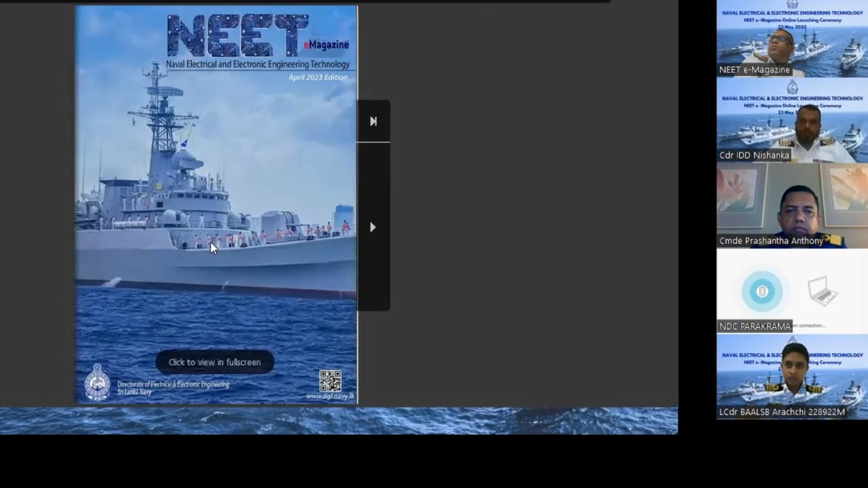Click the 'Cdr IDD Nishanka' name label
Viewport: 868px width, 488px height.
click(x=754, y=156)
